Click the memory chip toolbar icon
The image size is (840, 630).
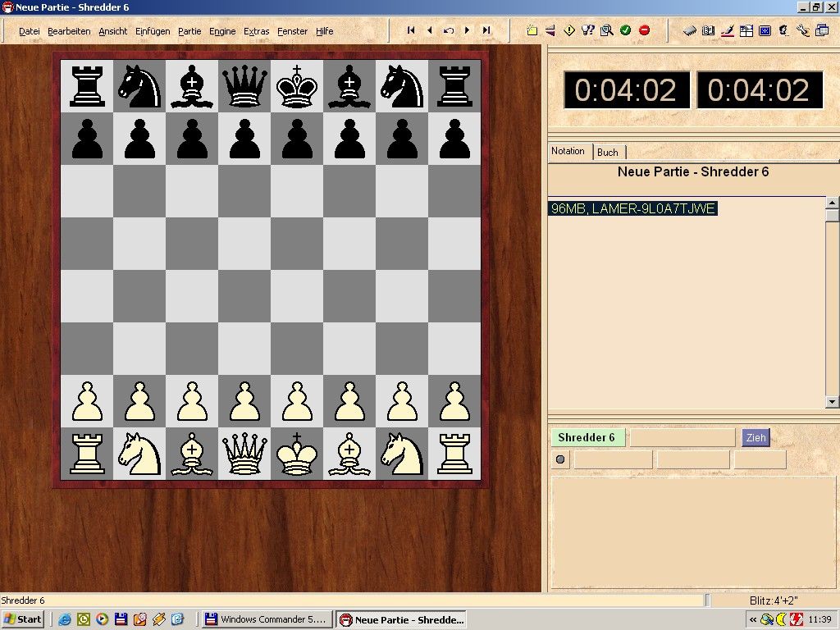(x=689, y=31)
